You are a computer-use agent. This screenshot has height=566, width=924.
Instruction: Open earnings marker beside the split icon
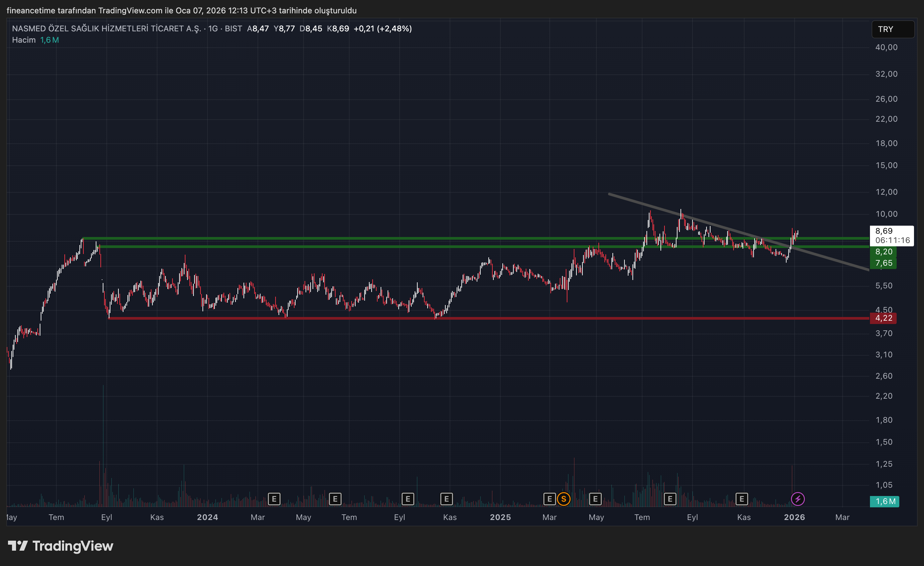[x=549, y=499]
